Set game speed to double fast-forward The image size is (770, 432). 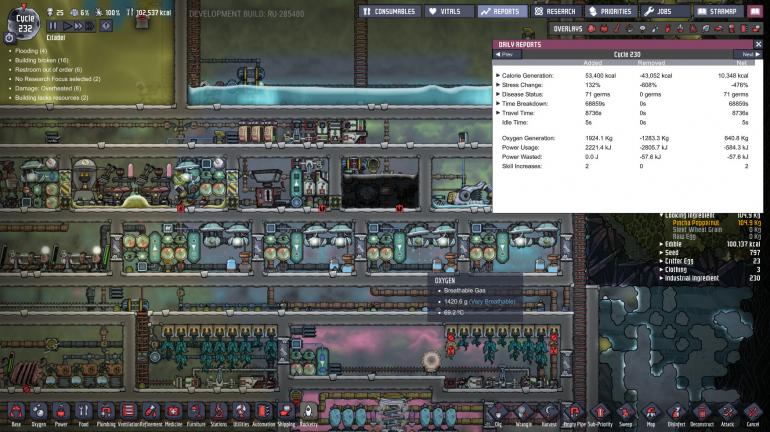[x=78, y=26]
